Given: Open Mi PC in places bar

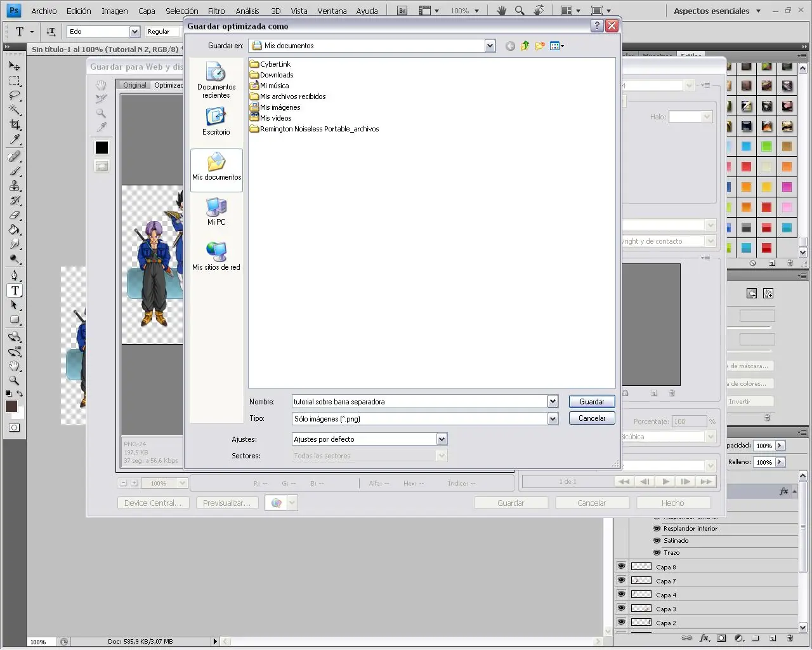Looking at the screenshot, I should (x=216, y=211).
